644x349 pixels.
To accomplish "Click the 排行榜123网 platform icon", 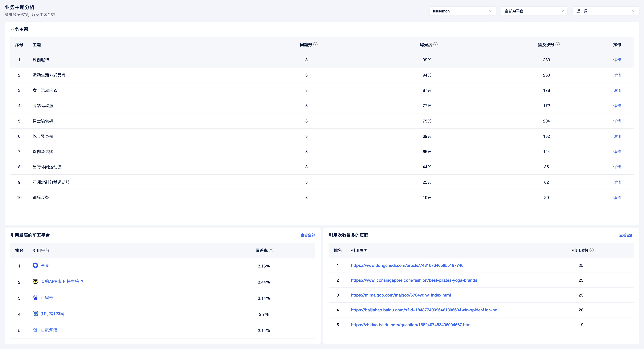I will tap(35, 314).
